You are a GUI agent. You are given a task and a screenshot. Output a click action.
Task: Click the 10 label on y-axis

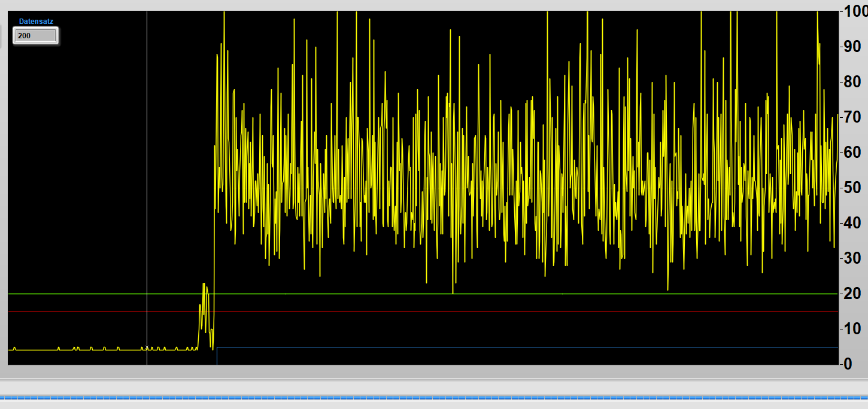point(852,329)
